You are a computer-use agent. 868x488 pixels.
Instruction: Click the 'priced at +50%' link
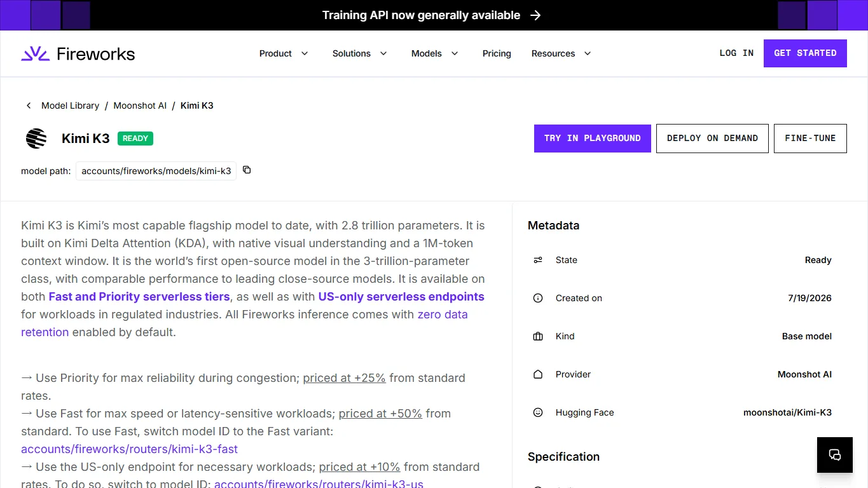point(380,414)
